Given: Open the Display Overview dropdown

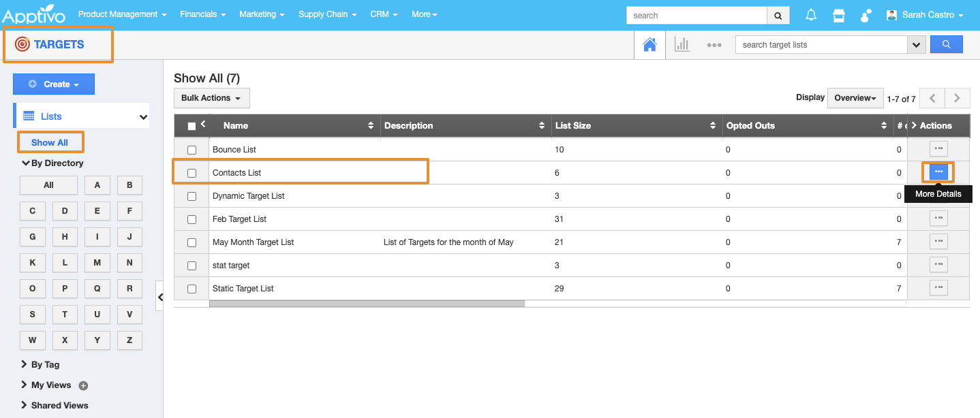Looking at the screenshot, I should click(x=855, y=98).
